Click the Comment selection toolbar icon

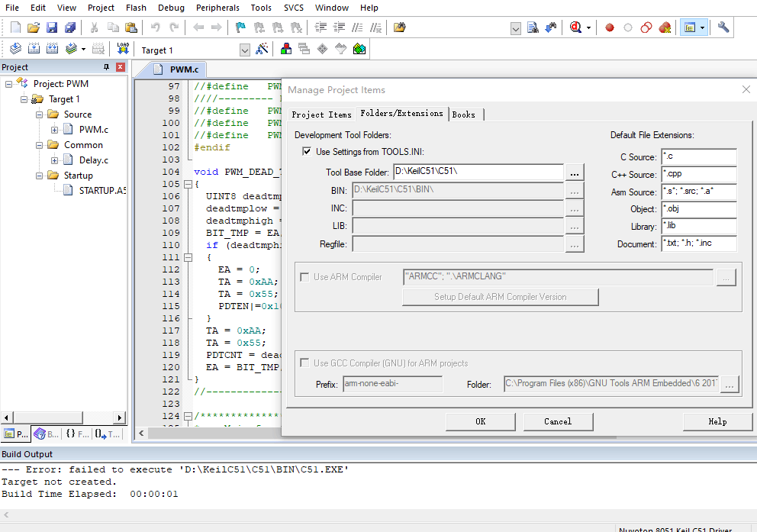[x=357, y=27]
